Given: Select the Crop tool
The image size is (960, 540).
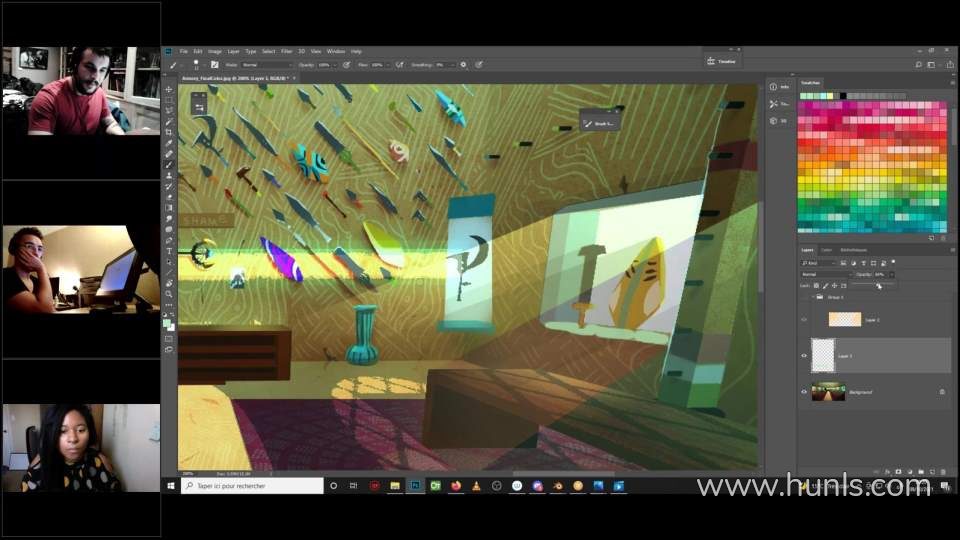Looking at the screenshot, I should click(x=169, y=132).
